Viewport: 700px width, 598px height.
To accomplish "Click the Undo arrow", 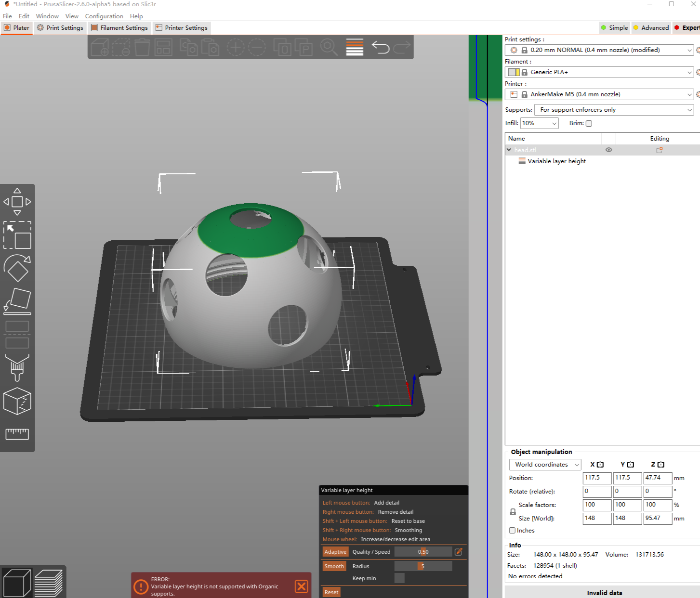I will 380,47.
